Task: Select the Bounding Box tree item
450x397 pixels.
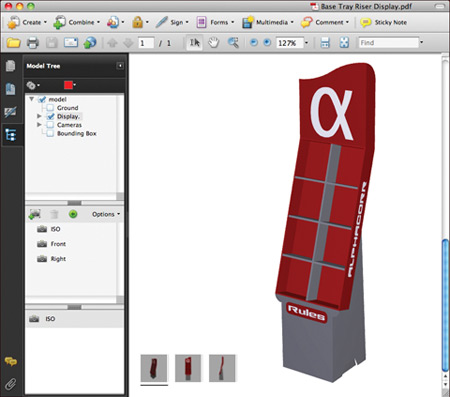Action: 77,133
